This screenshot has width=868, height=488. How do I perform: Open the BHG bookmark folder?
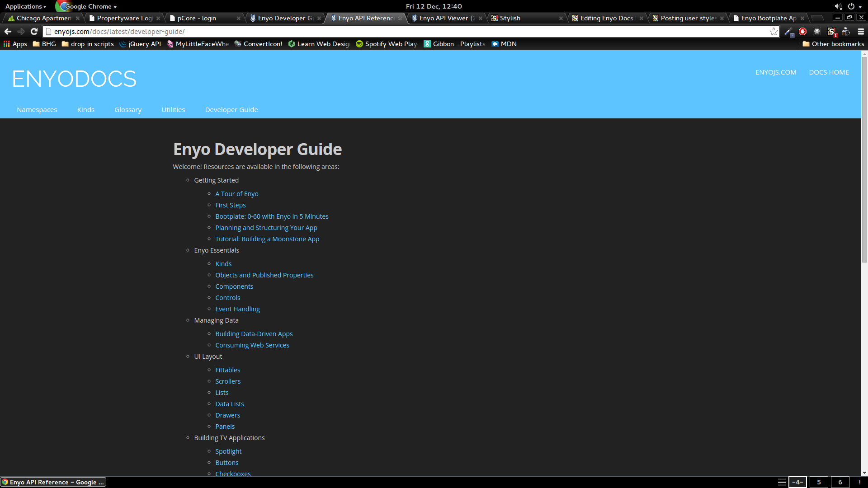pyautogui.click(x=44, y=44)
